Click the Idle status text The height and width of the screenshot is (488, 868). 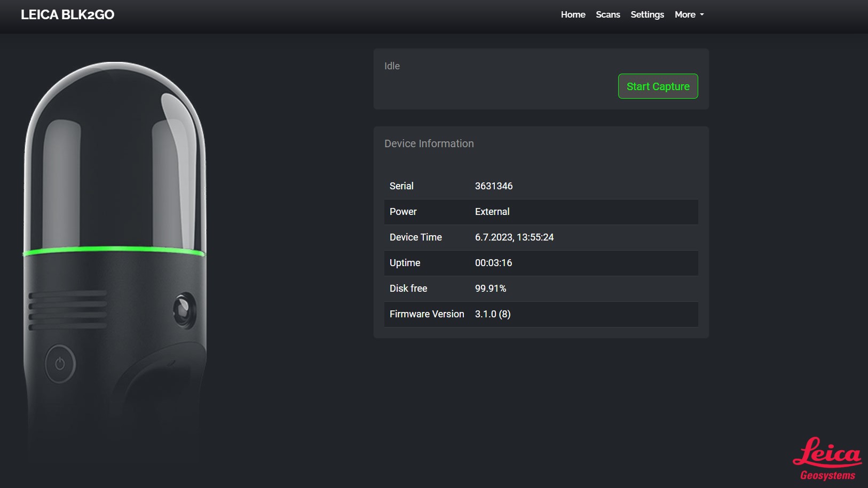coord(392,66)
